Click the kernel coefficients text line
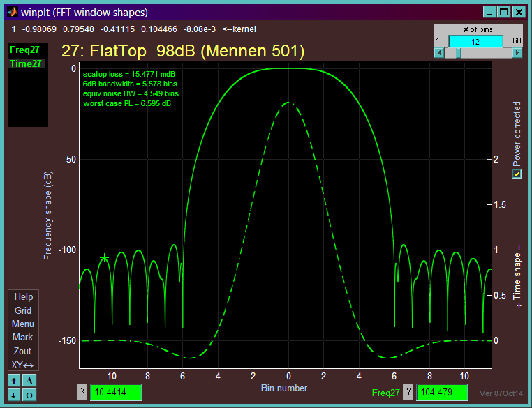 133,29
